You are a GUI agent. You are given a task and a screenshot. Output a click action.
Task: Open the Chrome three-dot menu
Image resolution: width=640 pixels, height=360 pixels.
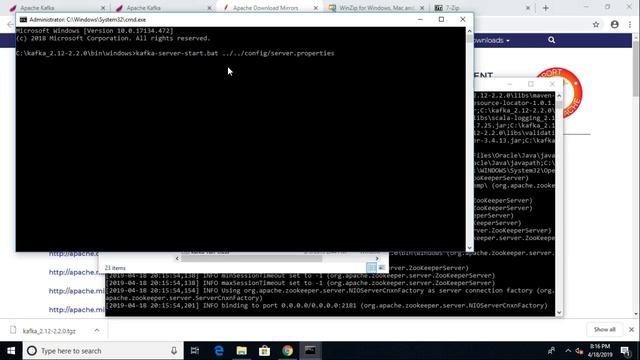point(630,24)
